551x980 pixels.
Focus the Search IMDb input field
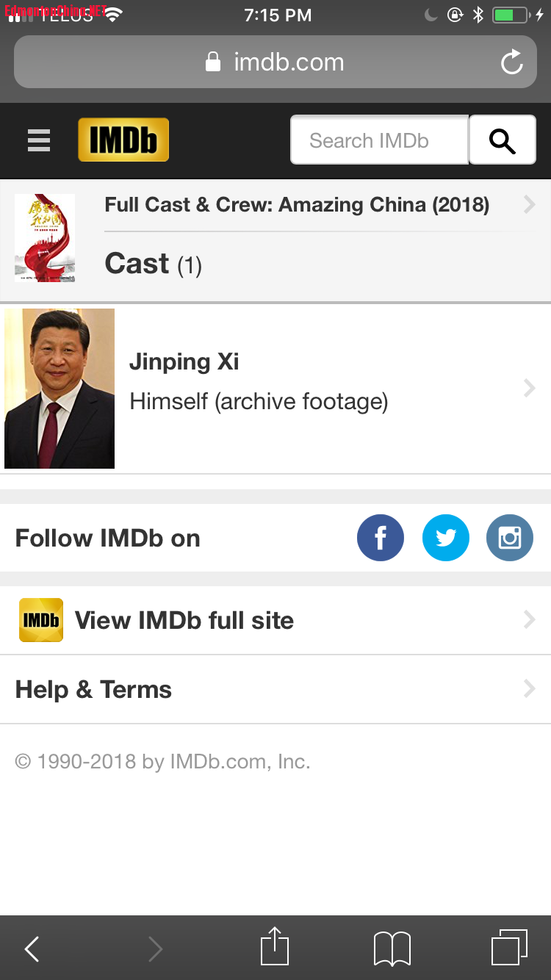pyautogui.click(x=379, y=140)
